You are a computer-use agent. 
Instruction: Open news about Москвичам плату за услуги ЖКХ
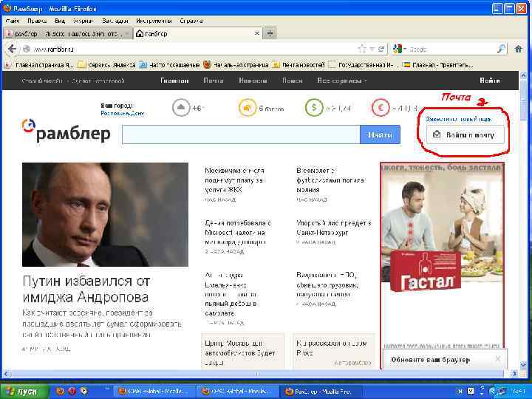point(234,180)
